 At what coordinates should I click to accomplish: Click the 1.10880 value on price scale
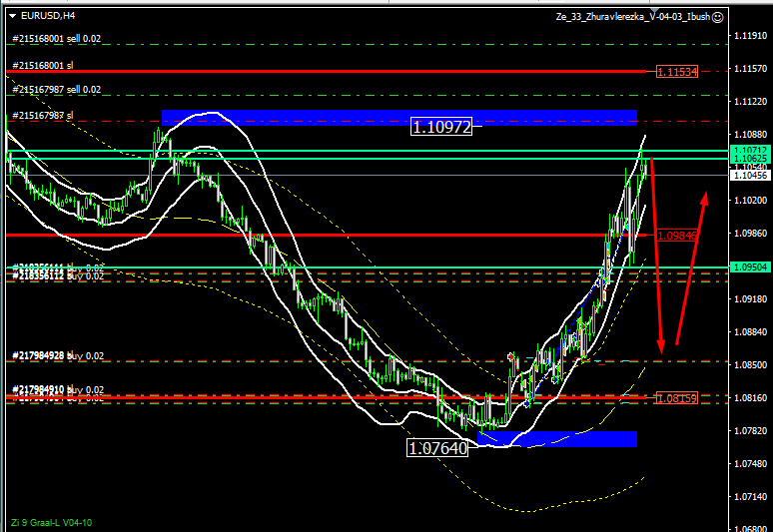click(751, 135)
